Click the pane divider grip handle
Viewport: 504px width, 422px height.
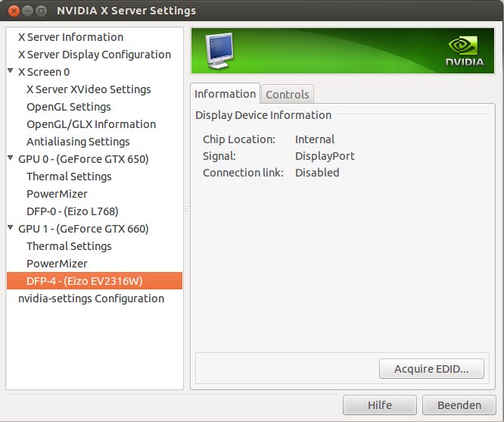click(186, 209)
